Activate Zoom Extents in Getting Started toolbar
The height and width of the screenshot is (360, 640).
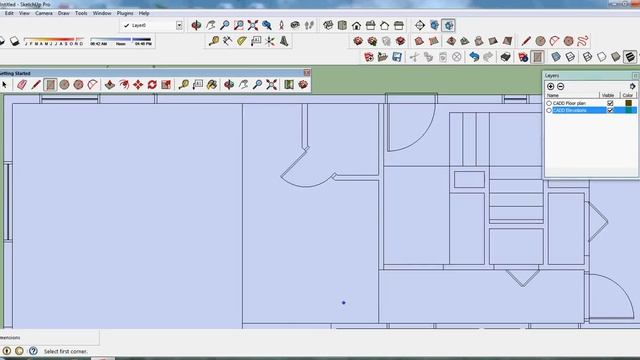[x=271, y=84]
